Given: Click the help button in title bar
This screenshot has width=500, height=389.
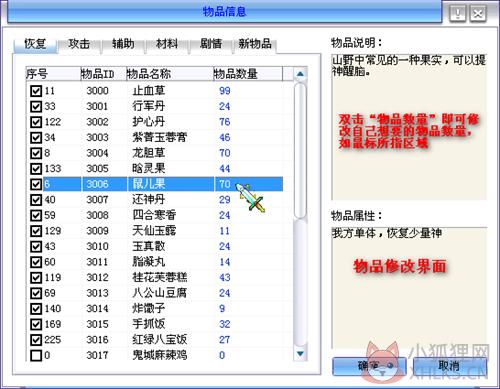Looking at the screenshot, I should (x=458, y=14).
